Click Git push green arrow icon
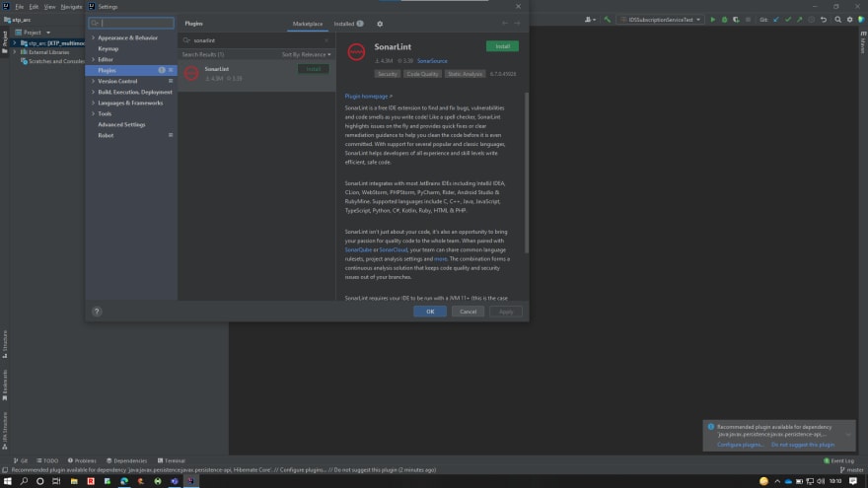868x488 pixels. [x=799, y=20]
